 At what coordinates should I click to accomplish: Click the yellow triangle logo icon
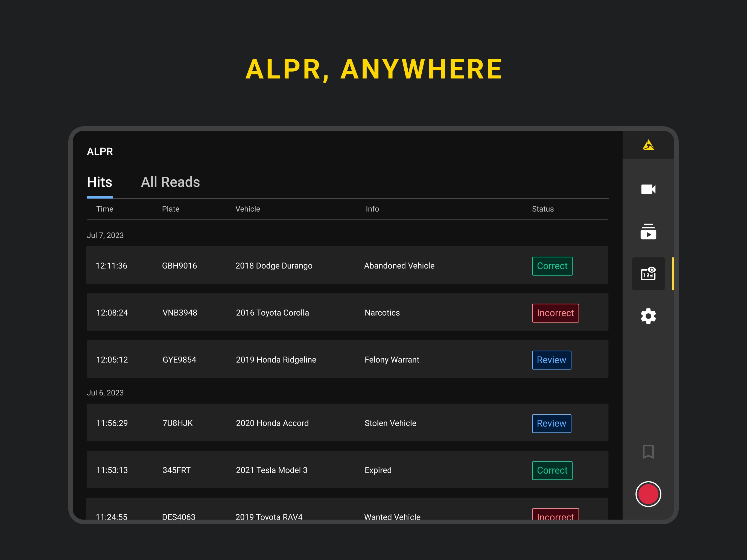tap(648, 145)
